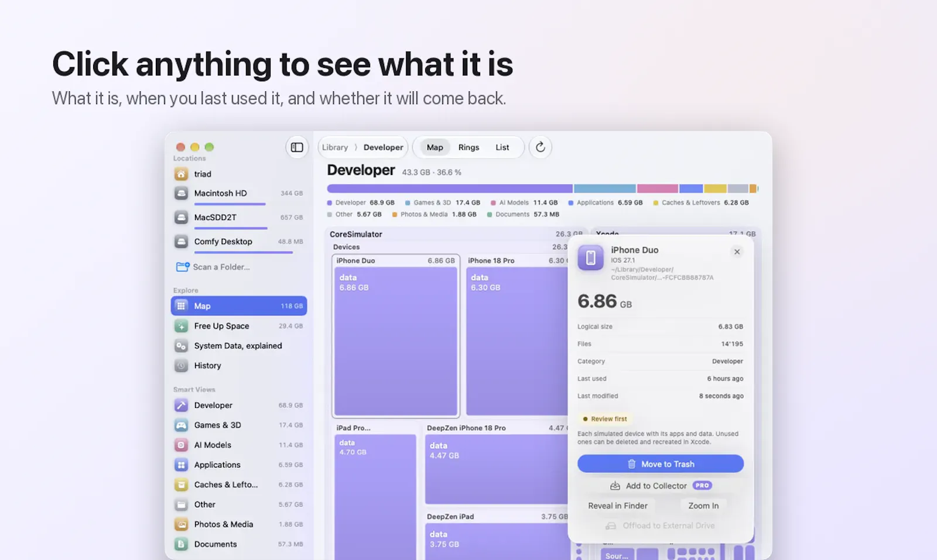Click the AI Models icon
Viewport: 937px width, 560px height.
point(182,445)
